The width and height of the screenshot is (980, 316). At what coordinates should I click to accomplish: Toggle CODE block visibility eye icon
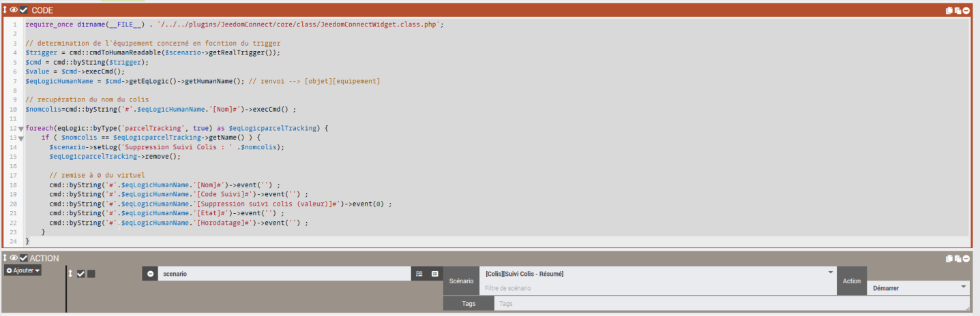(14, 10)
